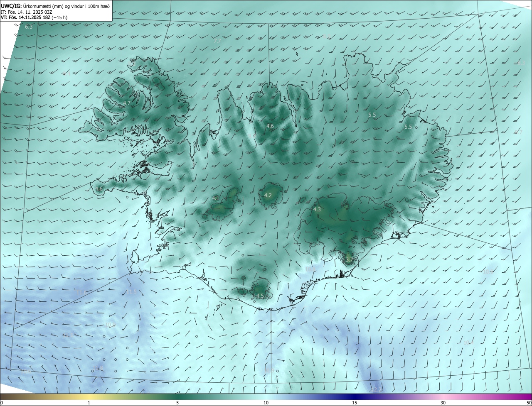Click the color scale at the 0 tick
Image resolution: width=532 pixels, height=406 pixels.
tap(1, 403)
